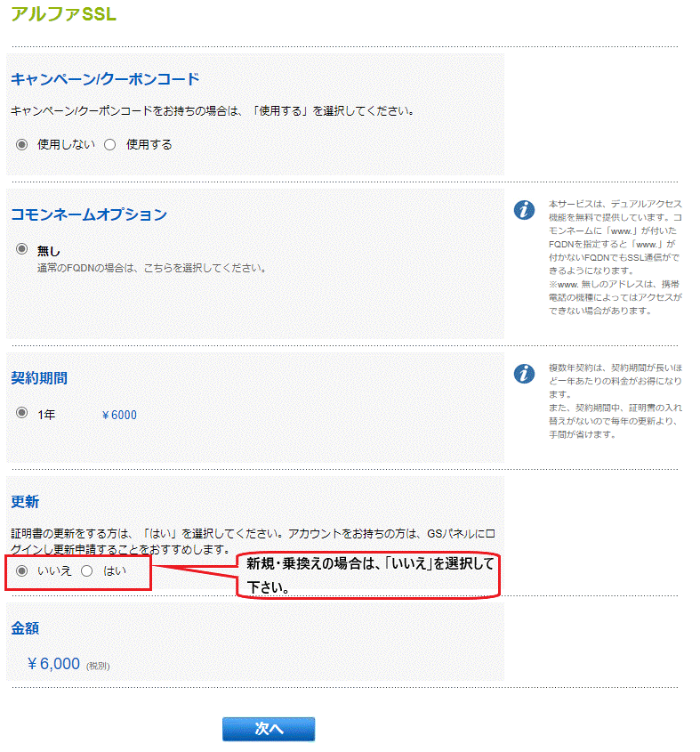Click the 金額 section heading
Viewport: 700px width, 752px height.
click(x=25, y=628)
